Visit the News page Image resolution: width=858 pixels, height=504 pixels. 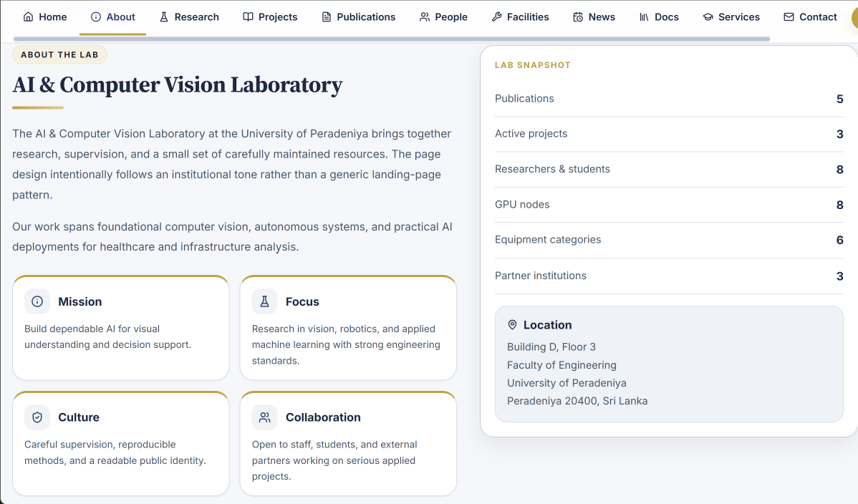(x=594, y=17)
